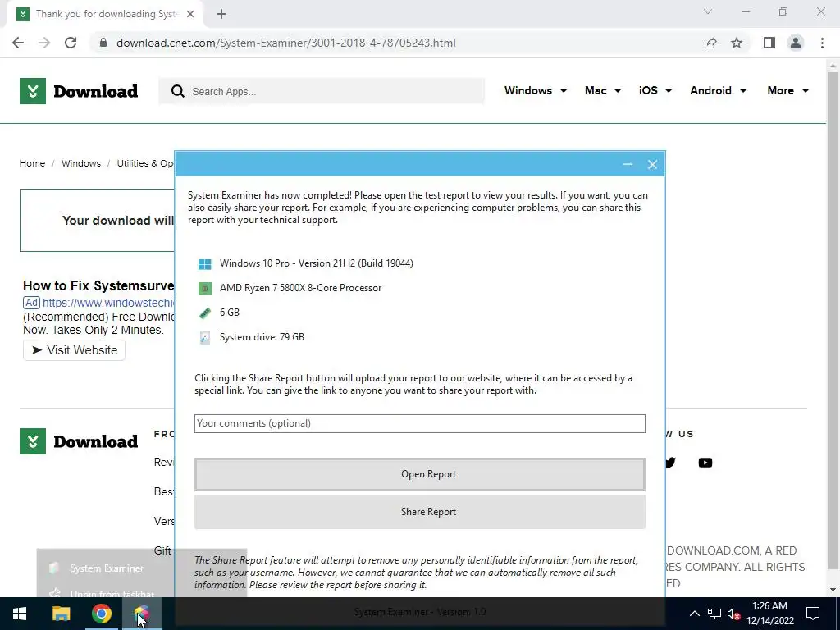Focus the Your comments optional field
The image size is (840, 630).
click(419, 423)
